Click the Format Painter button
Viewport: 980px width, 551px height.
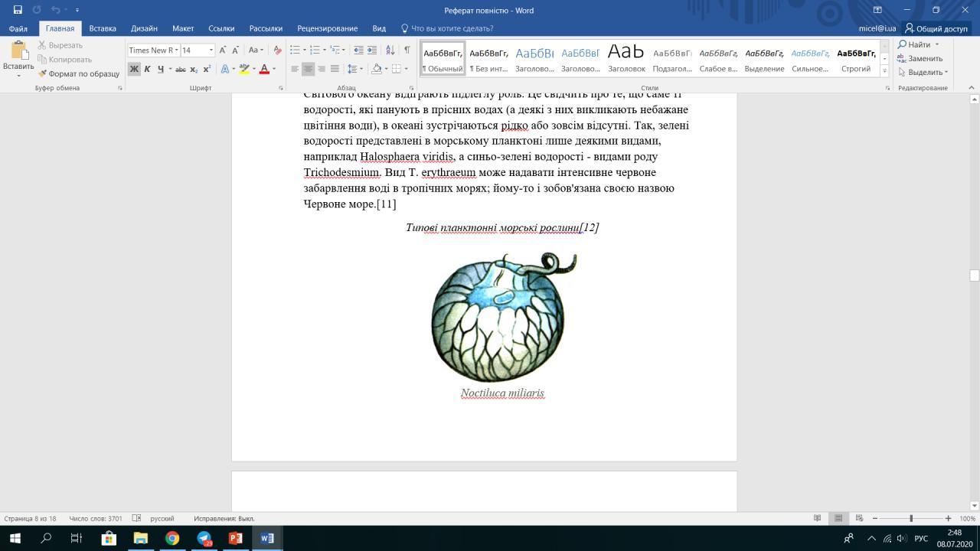[x=79, y=73]
